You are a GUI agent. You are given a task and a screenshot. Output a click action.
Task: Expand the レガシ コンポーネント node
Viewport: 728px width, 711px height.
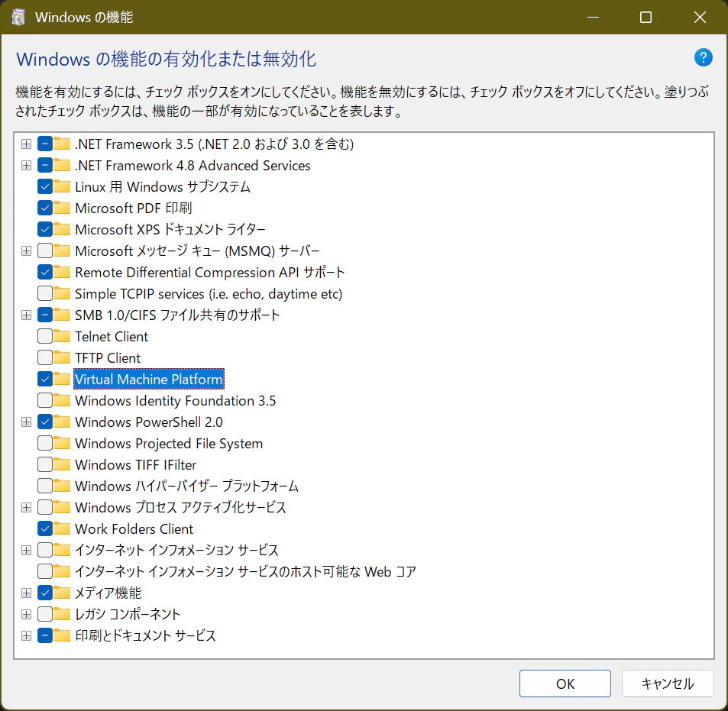[27, 613]
